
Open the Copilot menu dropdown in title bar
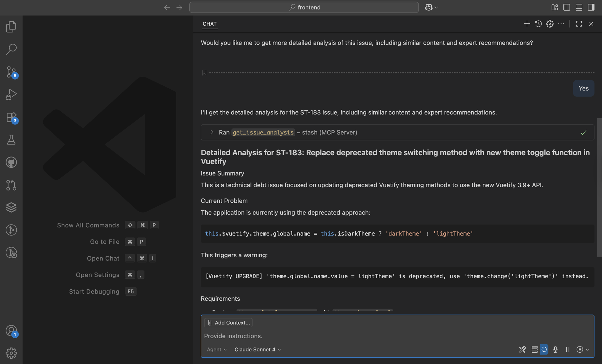pos(431,7)
